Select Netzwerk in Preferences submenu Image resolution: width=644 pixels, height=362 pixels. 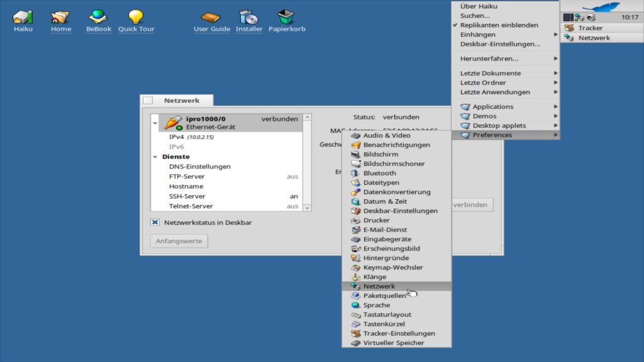397,287
